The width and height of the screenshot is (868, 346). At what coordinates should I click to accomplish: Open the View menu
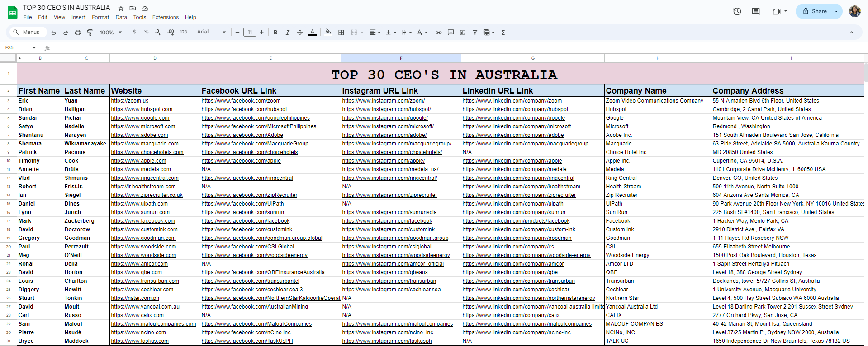(59, 17)
